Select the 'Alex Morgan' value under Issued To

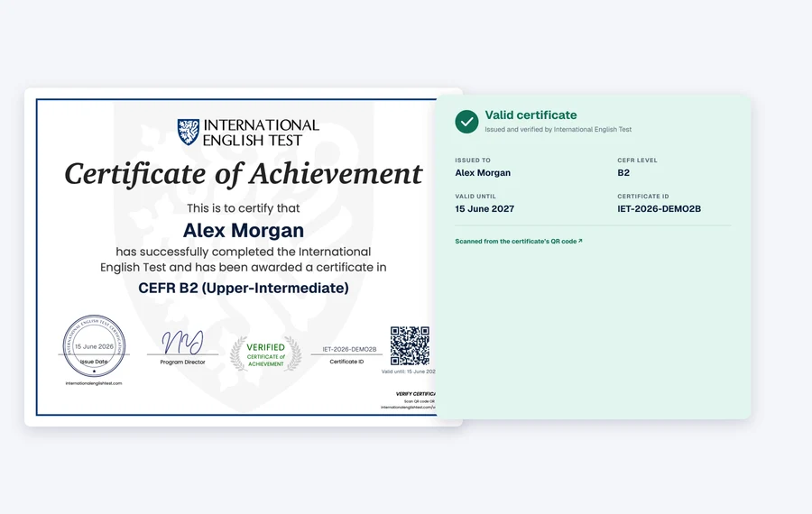coord(483,173)
